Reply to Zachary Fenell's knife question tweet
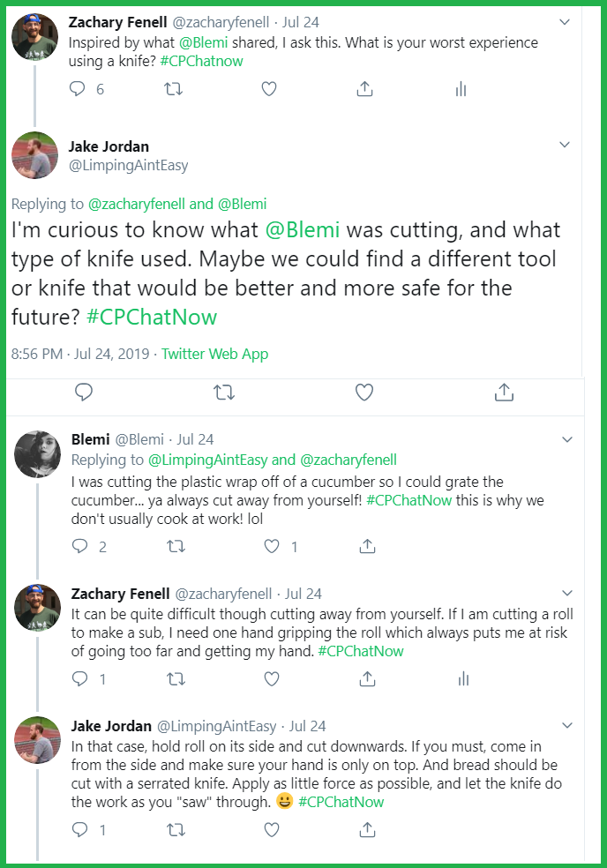Image resolution: width=607 pixels, height=868 pixels. coord(79,88)
